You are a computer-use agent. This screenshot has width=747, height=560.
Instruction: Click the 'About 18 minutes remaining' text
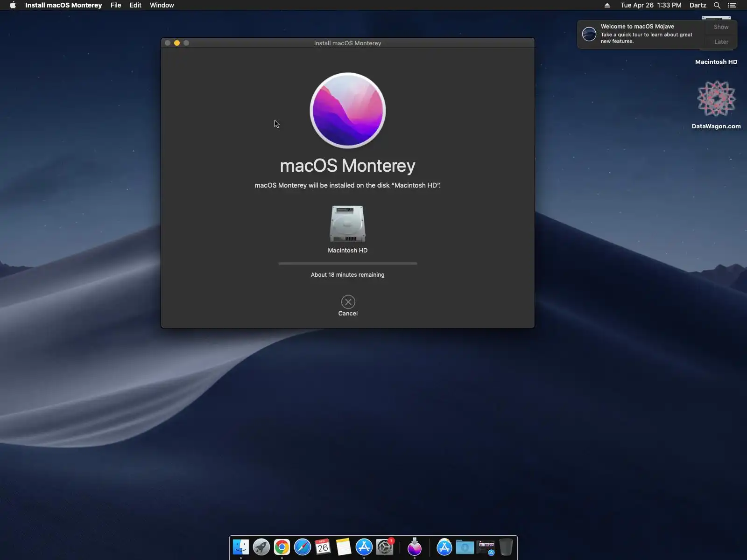coord(348,275)
